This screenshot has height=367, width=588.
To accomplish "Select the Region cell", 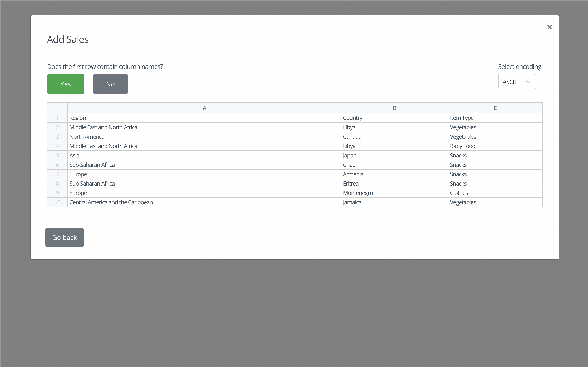I will (204, 118).
